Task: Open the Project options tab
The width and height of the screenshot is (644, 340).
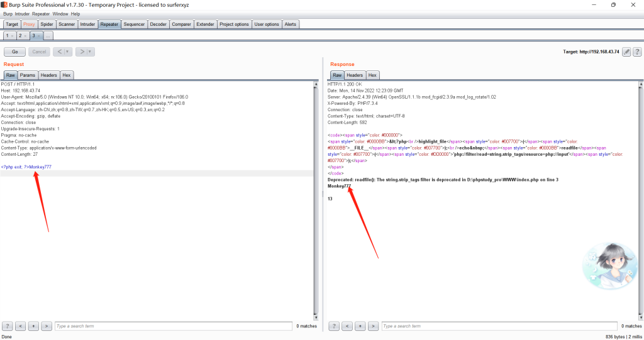Action: (233, 25)
